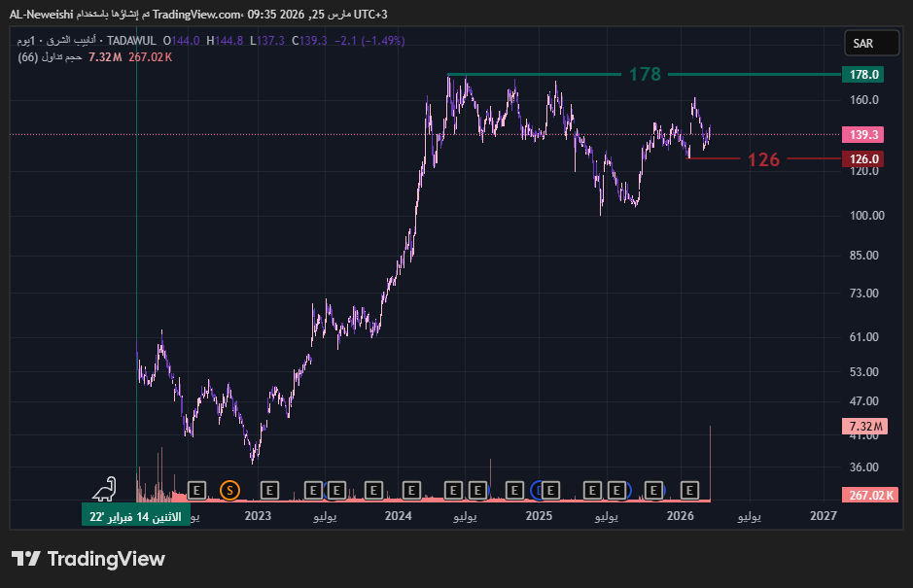Click the 100.00 price scale label
913x588 pixels.
click(x=867, y=216)
